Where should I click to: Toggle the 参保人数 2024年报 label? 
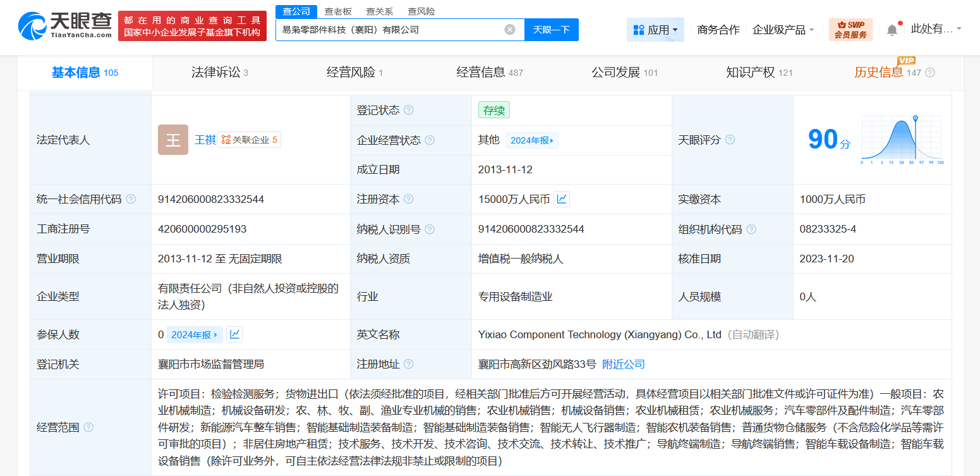point(194,334)
